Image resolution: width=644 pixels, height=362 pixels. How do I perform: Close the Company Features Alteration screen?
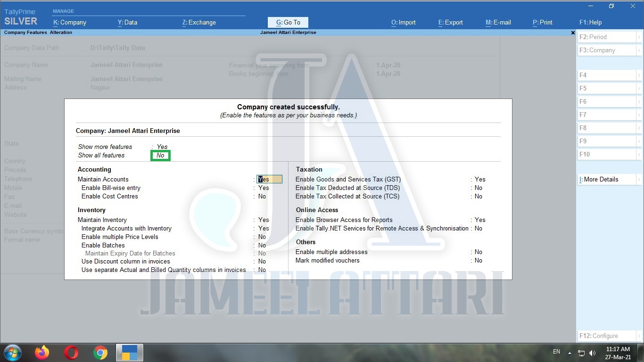(x=573, y=33)
